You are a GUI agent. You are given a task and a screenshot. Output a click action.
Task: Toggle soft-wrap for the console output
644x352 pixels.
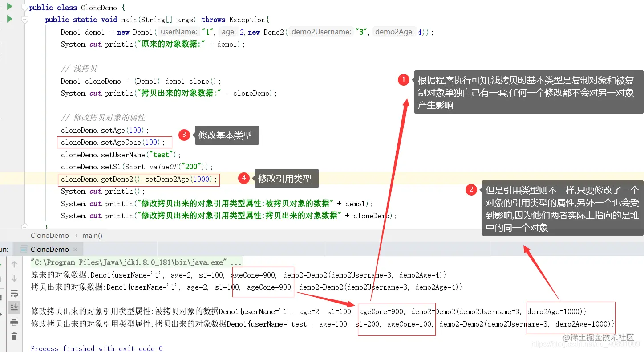[x=14, y=293]
